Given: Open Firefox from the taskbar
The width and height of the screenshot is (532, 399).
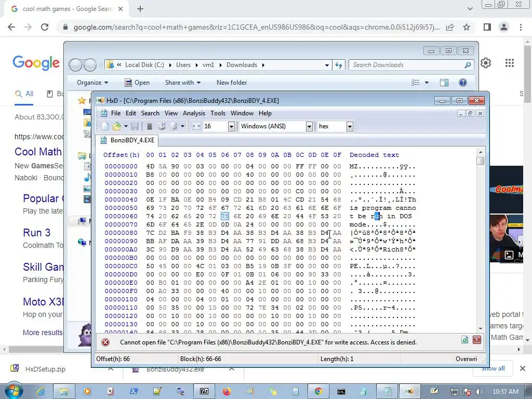Looking at the screenshot, I should tap(227, 392).
